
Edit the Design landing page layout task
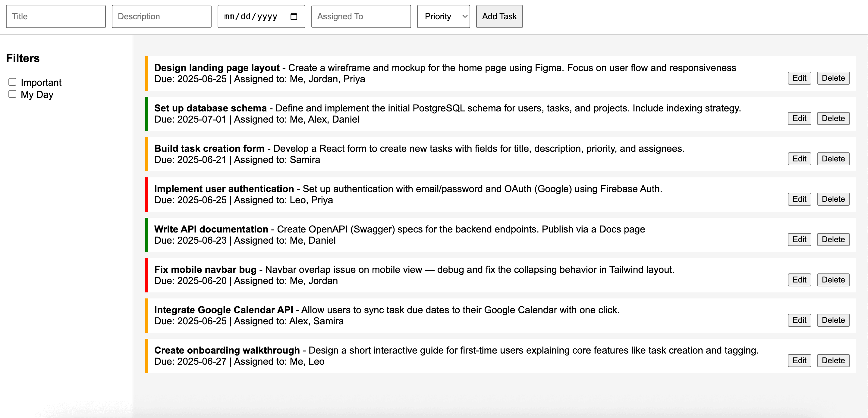[x=799, y=78]
